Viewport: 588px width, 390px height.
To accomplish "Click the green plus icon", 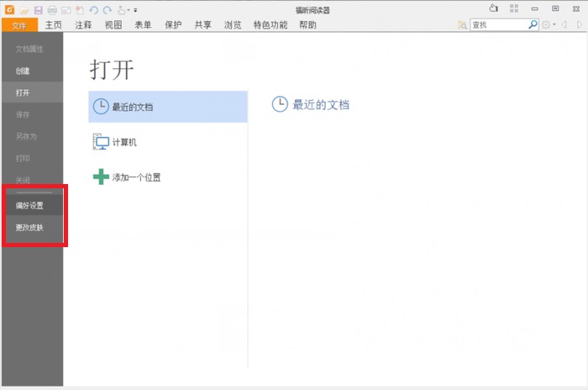I will point(101,177).
